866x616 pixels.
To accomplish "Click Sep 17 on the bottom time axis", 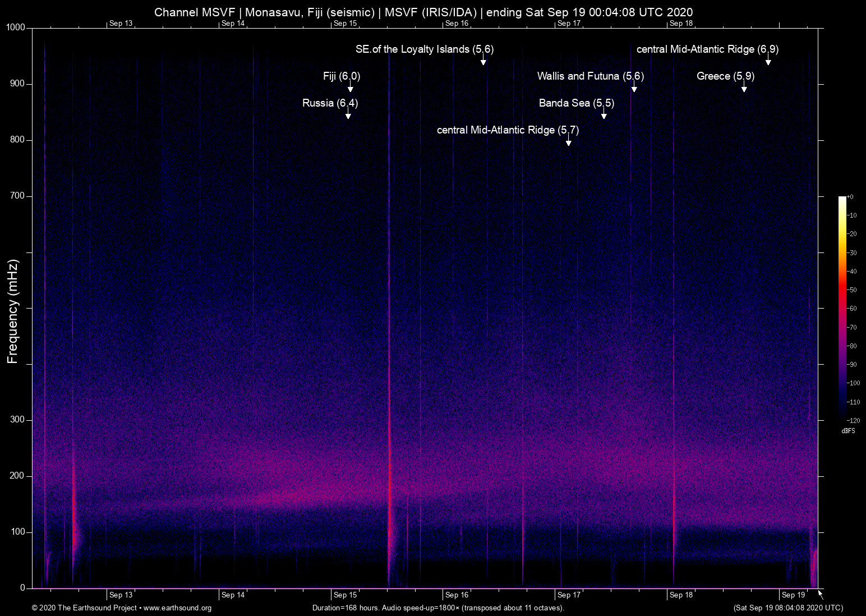I will [x=569, y=595].
